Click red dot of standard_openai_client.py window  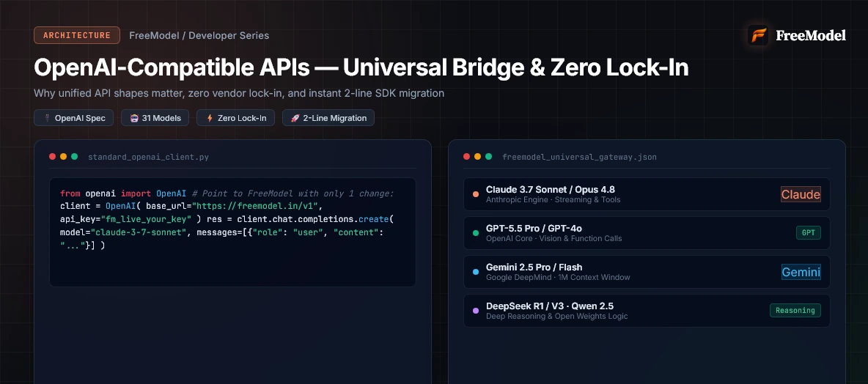[x=53, y=157]
